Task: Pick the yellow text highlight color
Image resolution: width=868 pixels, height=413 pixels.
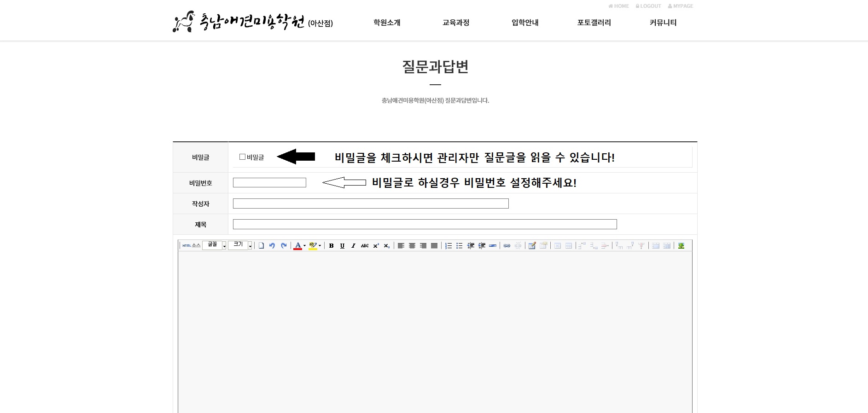Action: tap(313, 246)
